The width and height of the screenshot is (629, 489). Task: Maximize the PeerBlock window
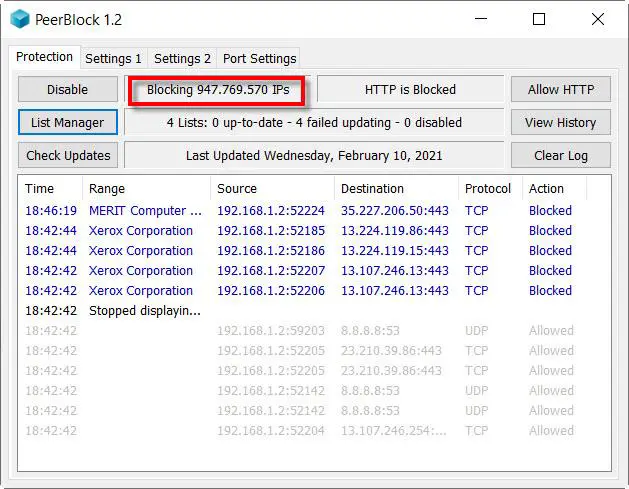coord(539,19)
